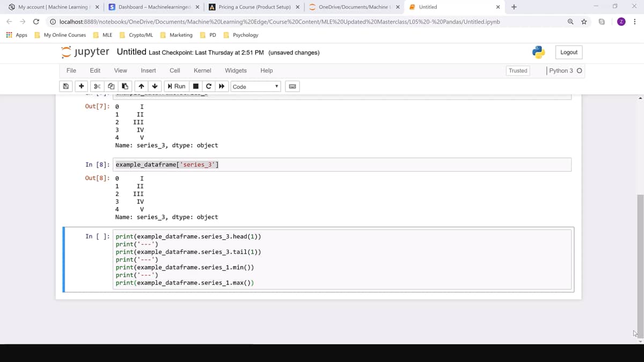Open a new browser tab
The width and height of the screenshot is (644, 362).
point(514,7)
